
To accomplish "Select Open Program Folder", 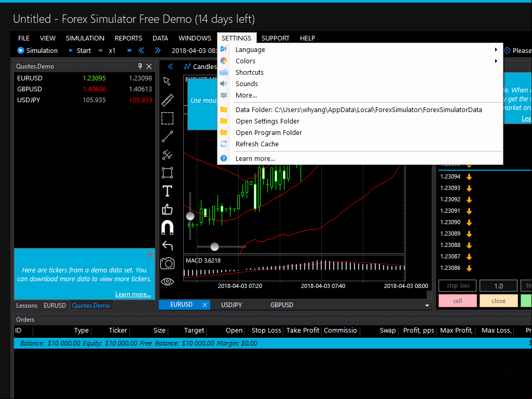I will point(360,133).
